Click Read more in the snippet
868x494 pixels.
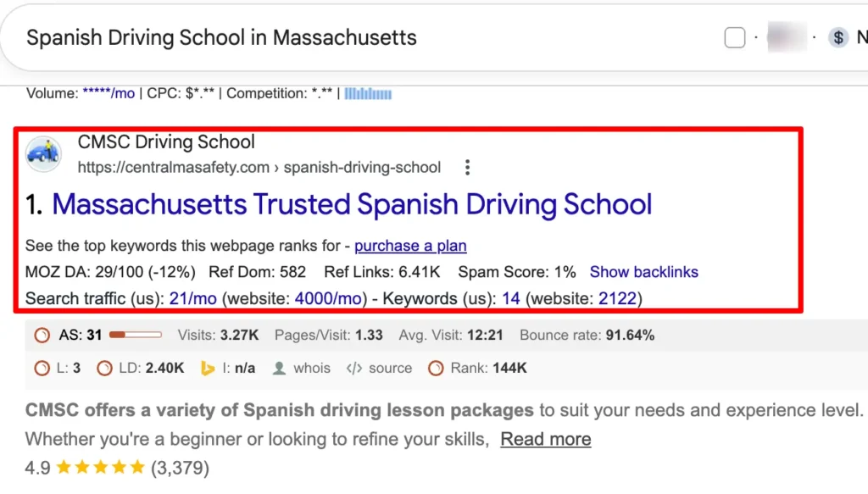pos(546,439)
